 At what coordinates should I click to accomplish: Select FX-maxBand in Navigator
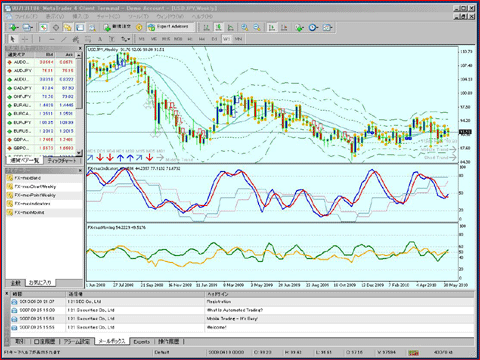tap(27, 178)
